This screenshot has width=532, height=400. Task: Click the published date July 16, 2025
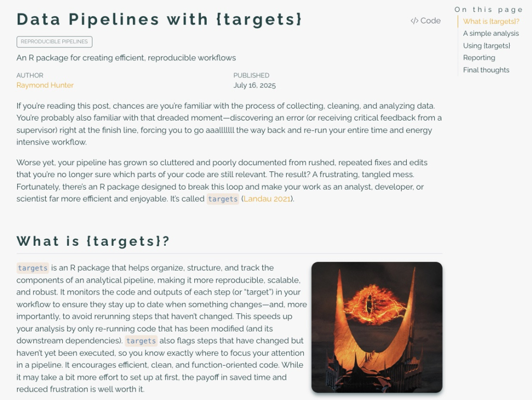(255, 85)
